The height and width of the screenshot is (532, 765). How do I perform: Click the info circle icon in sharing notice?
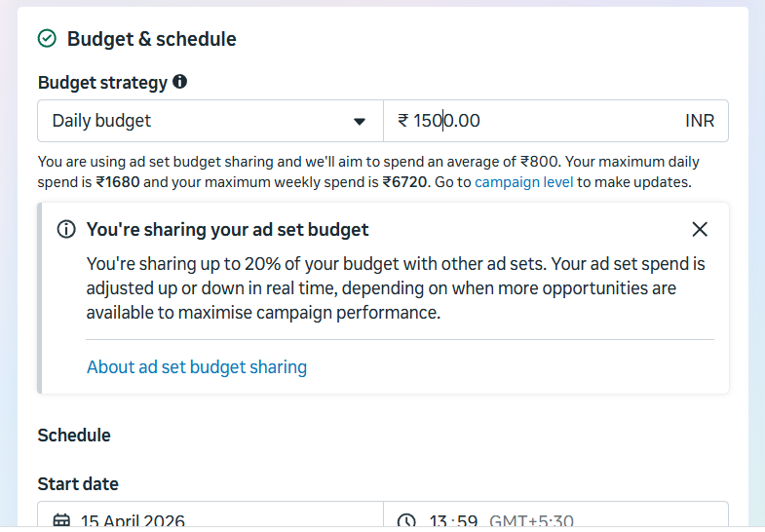coord(66,229)
